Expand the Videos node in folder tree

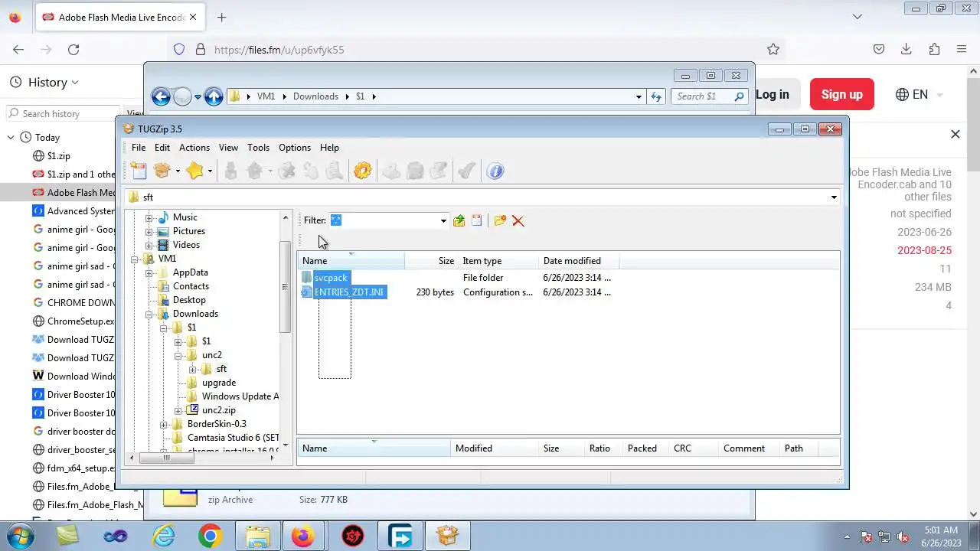[x=149, y=245]
